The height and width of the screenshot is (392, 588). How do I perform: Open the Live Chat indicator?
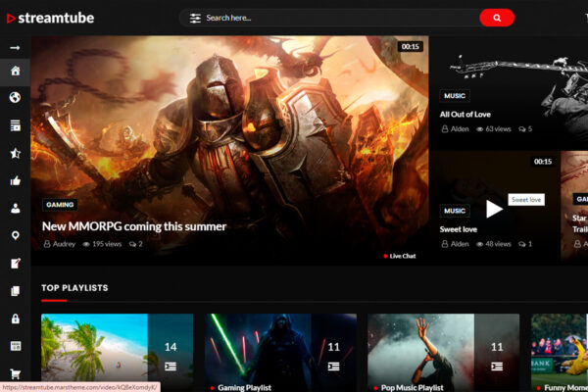click(400, 256)
